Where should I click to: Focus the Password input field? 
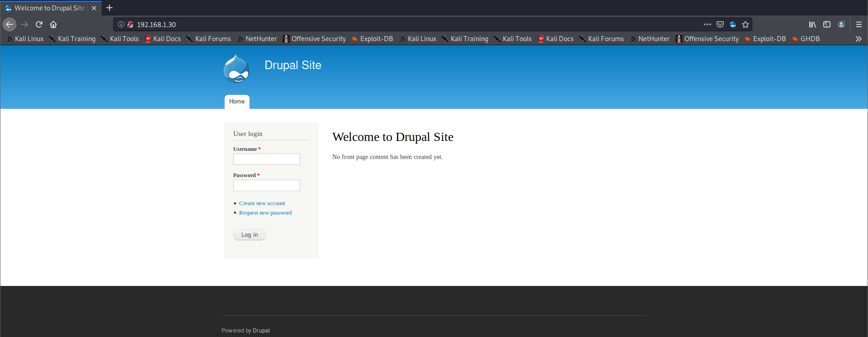pos(267,185)
